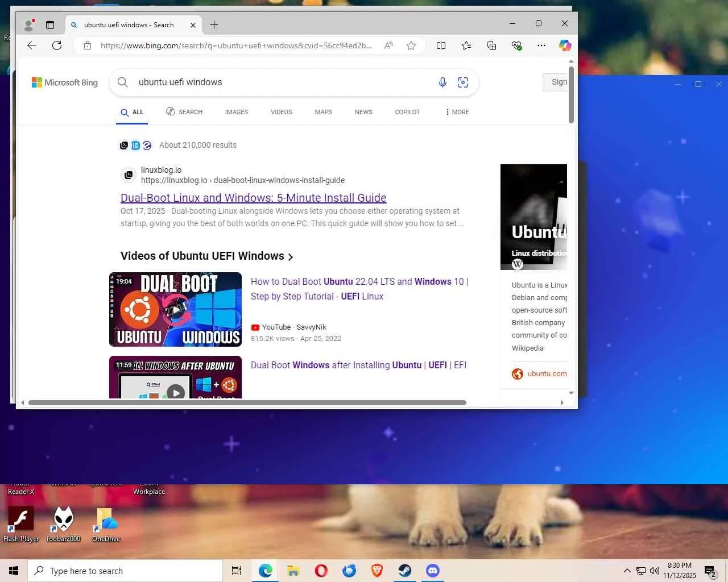Click the taskbar Type here to search box
This screenshot has height=582, width=728.
coord(125,571)
